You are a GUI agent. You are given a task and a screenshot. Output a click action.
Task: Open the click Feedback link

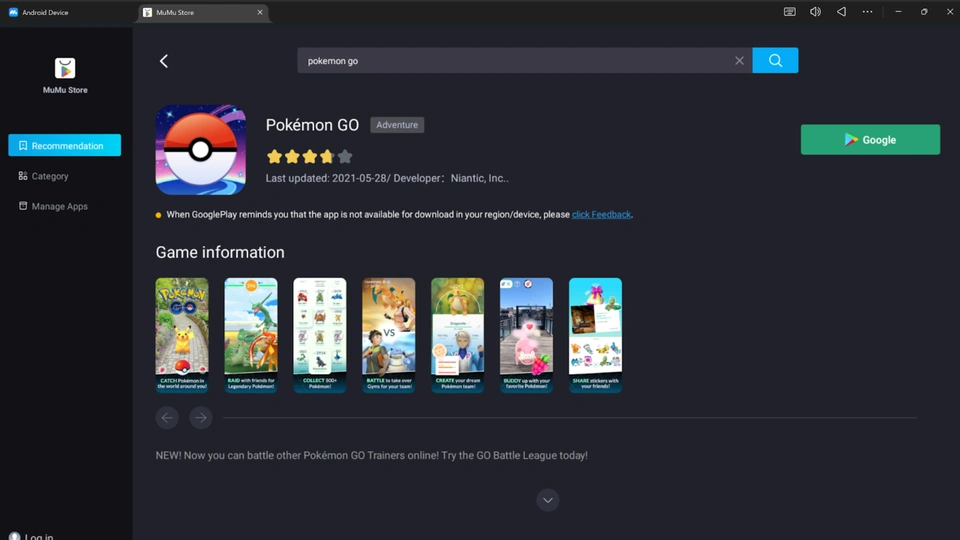point(601,214)
